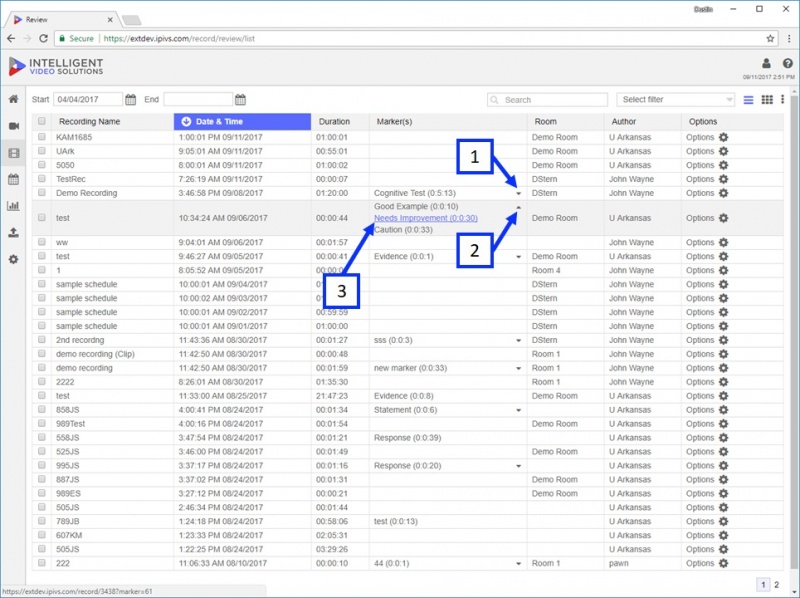
Task: Open the bar chart reports icon
Action: [x=14, y=206]
